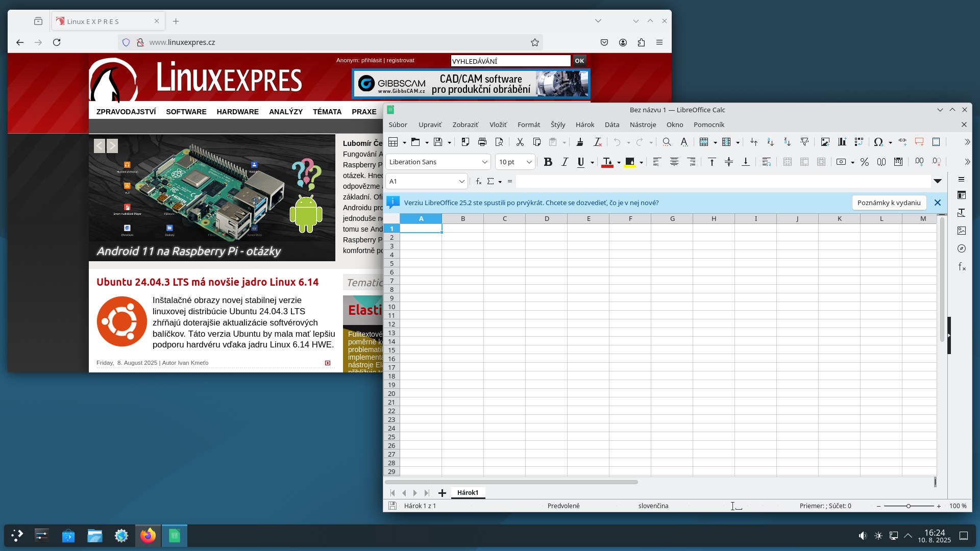Open the Súbor menu in Calc
The height and width of the screenshot is (551, 980).
point(398,124)
